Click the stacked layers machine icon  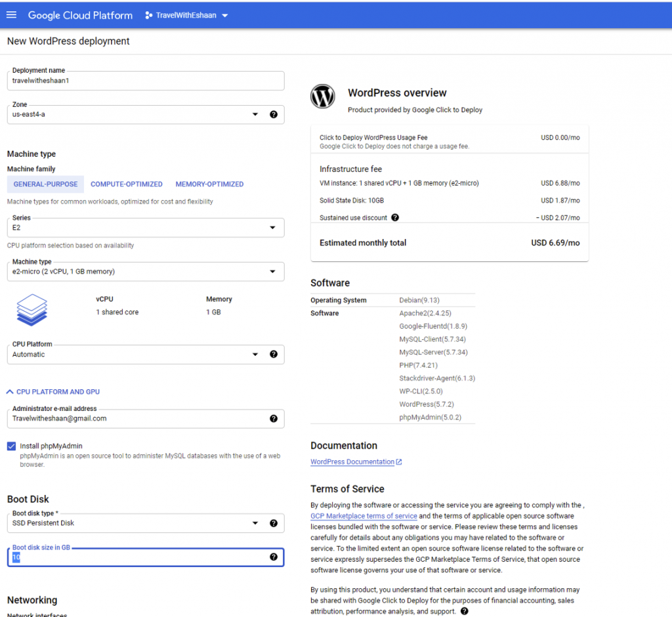[31, 310]
